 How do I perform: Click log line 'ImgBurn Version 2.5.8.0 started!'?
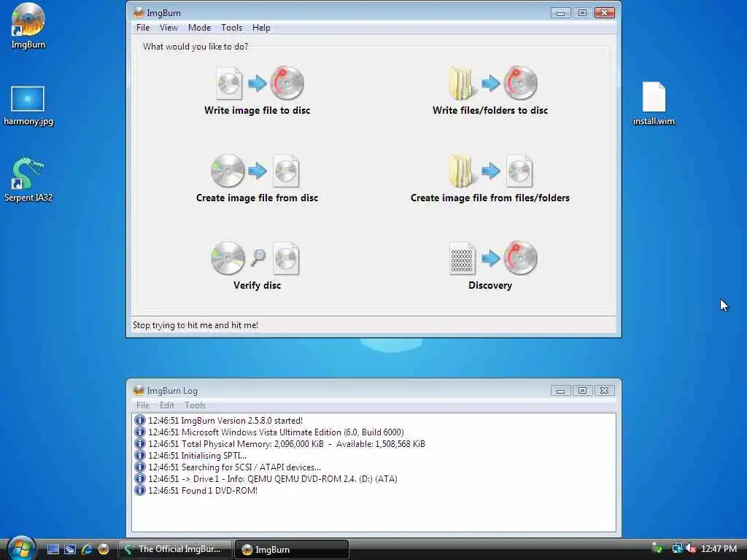click(x=225, y=421)
